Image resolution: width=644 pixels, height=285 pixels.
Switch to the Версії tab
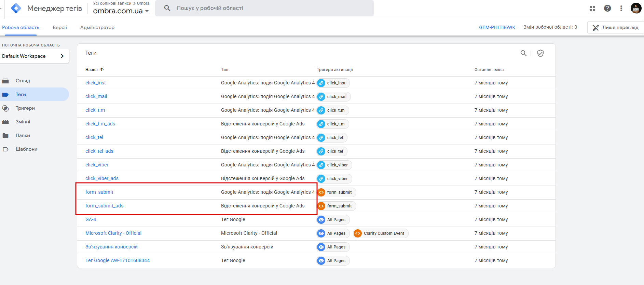pos(60,27)
